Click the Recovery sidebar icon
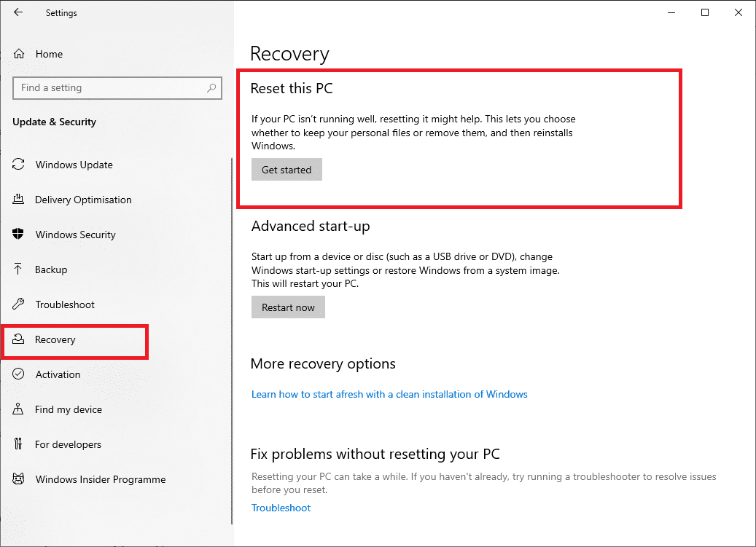The width and height of the screenshot is (756, 547). pyautogui.click(x=18, y=339)
